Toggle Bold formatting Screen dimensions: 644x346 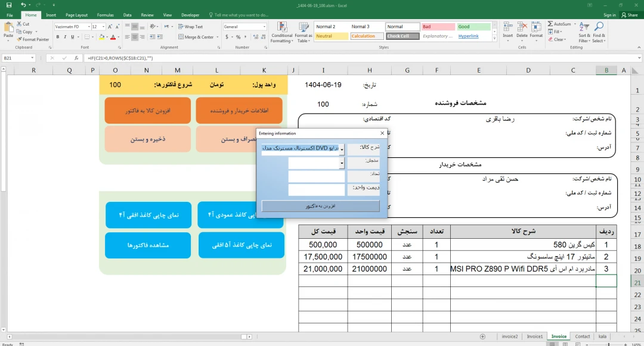[58, 37]
